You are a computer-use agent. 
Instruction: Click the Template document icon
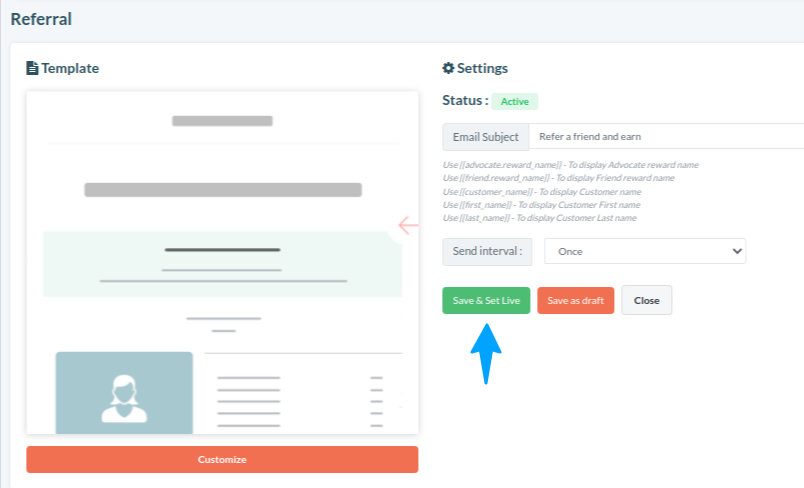[x=32, y=68]
